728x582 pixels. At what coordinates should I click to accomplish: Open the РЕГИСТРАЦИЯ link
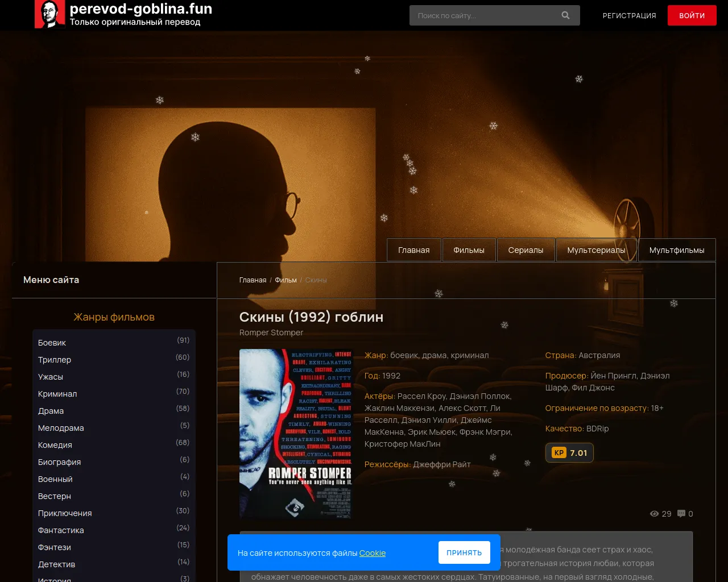[x=629, y=16]
